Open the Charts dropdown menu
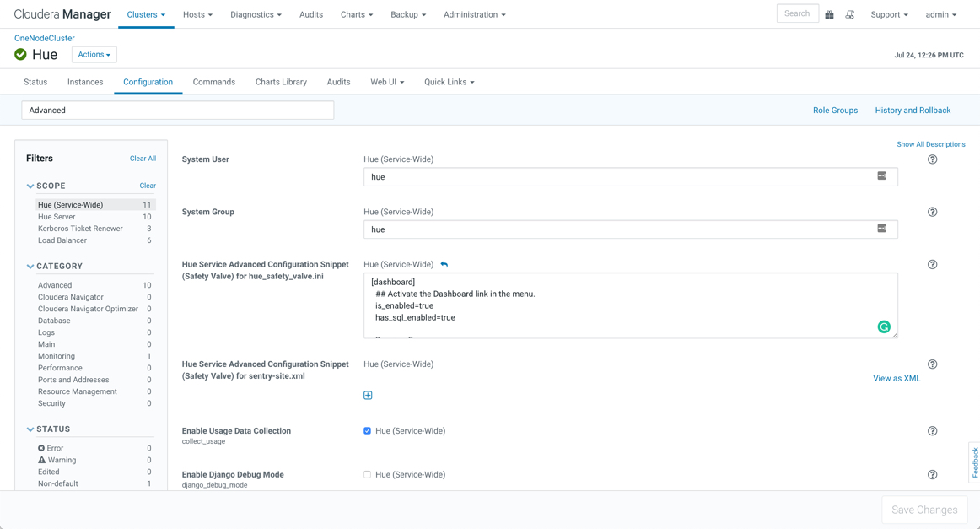 (x=357, y=14)
